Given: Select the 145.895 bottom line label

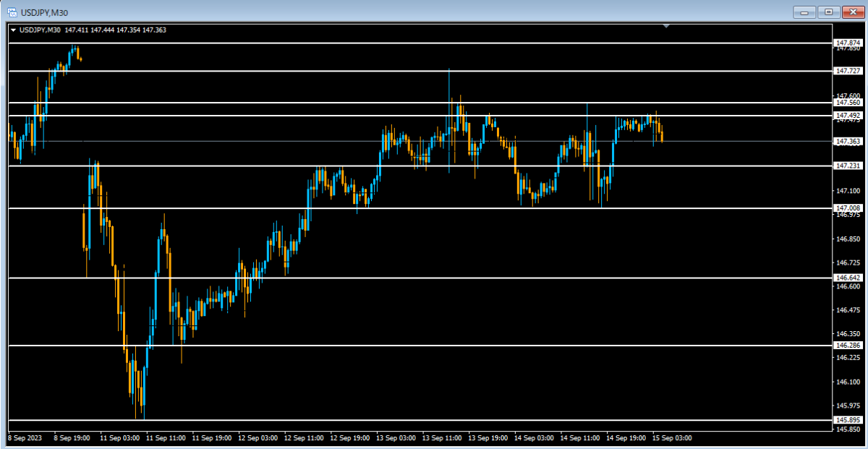Looking at the screenshot, I should point(848,420).
